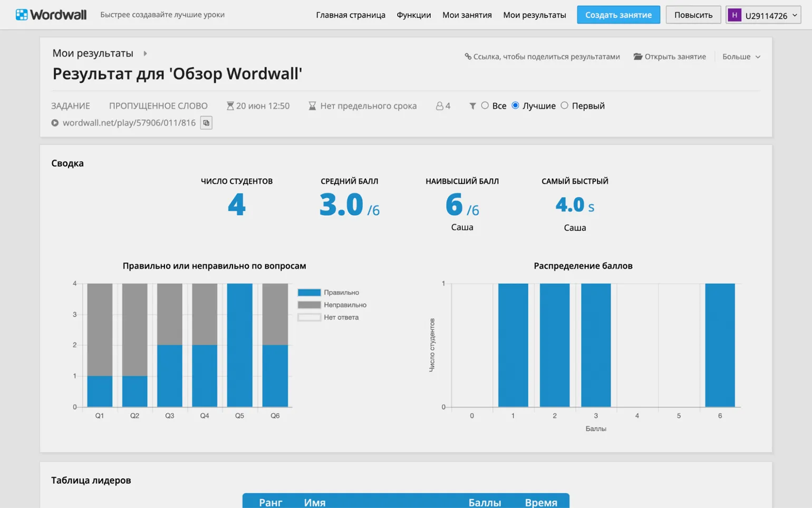The image size is (812, 508).
Task: Expand the arrow next to 'Мои результаты'
Action: 145,53
